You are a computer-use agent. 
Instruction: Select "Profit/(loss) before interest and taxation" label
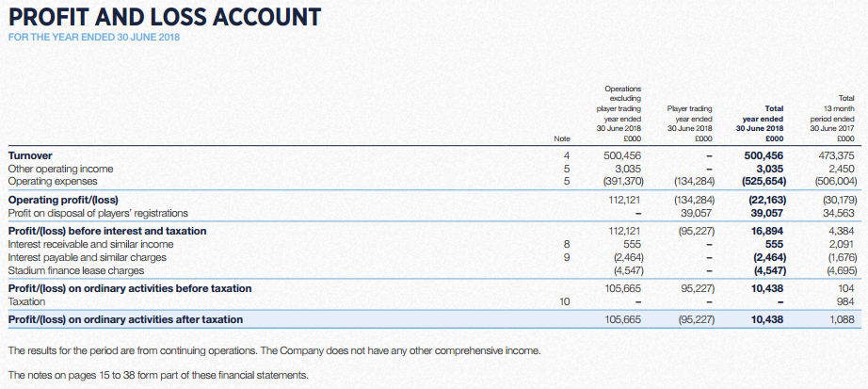(106, 231)
